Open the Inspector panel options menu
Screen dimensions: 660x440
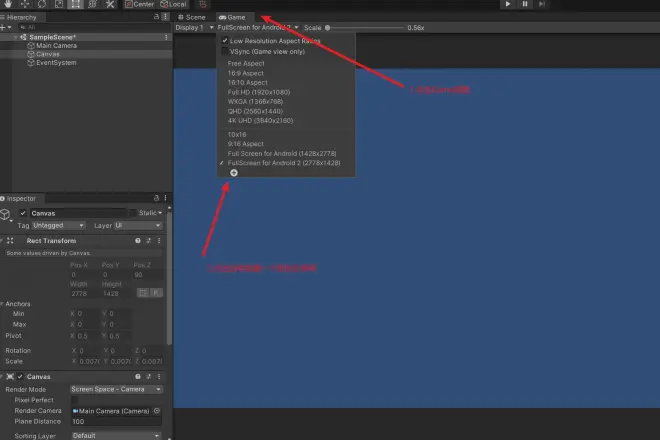pyautogui.click(x=165, y=198)
